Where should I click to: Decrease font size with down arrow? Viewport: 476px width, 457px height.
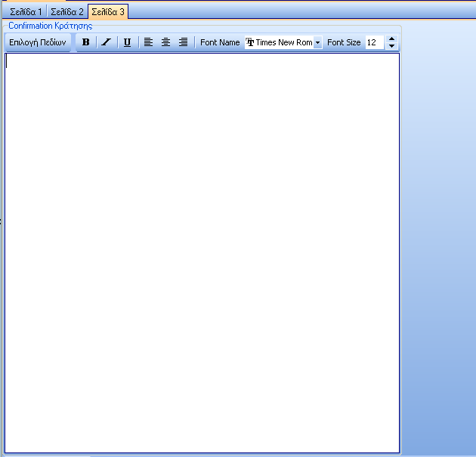391,46
